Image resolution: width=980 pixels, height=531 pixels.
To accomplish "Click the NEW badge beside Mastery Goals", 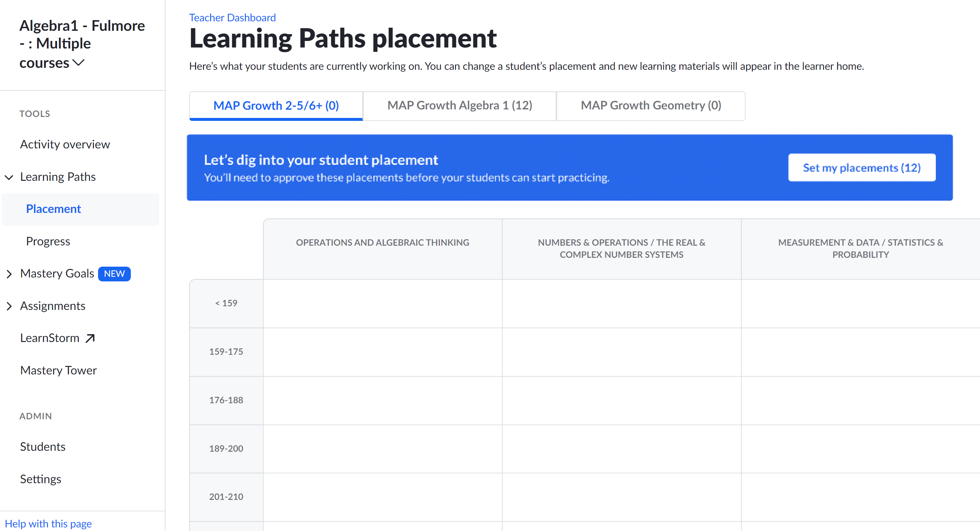I will click(114, 274).
